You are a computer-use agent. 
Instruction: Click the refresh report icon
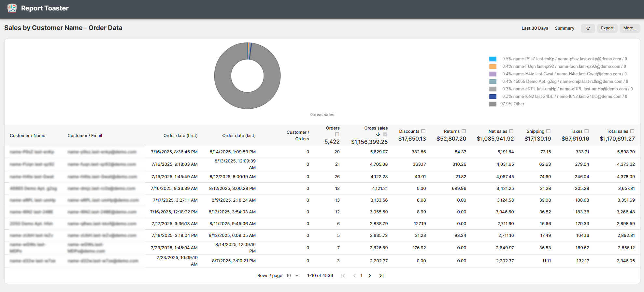pyautogui.click(x=588, y=28)
